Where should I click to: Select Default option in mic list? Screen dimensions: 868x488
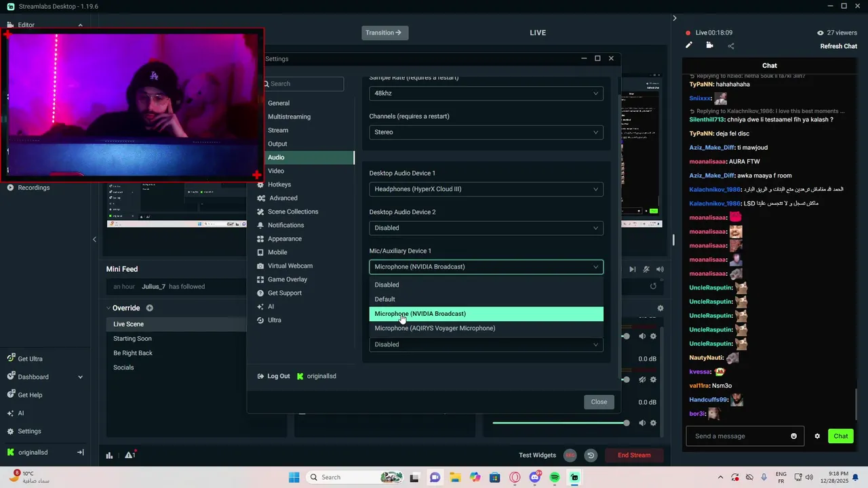pyautogui.click(x=486, y=299)
